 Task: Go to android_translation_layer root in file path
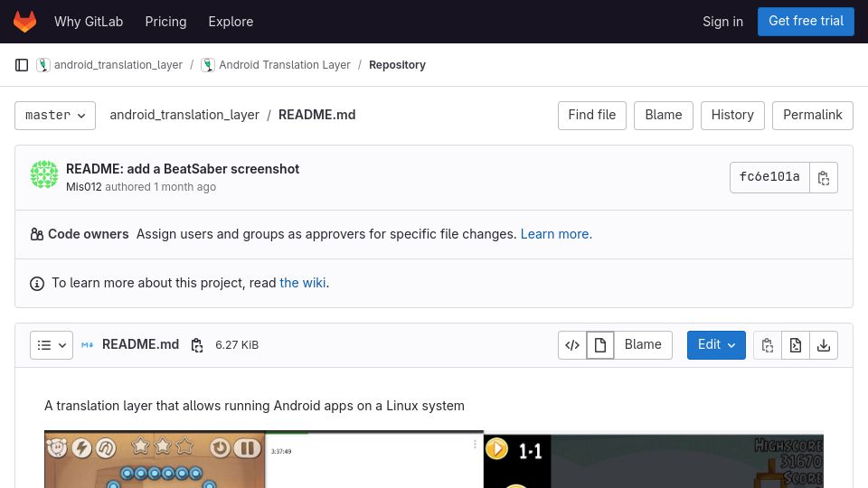(x=184, y=115)
